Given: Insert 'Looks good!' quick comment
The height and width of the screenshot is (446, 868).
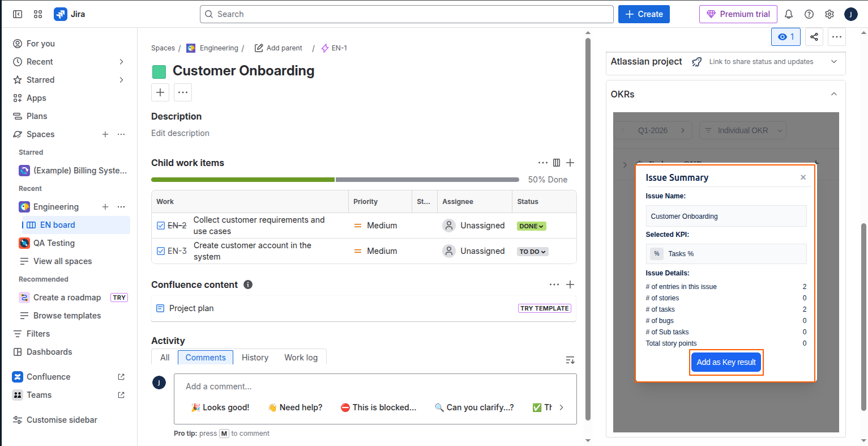Looking at the screenshot, I should tap(220, 407).
